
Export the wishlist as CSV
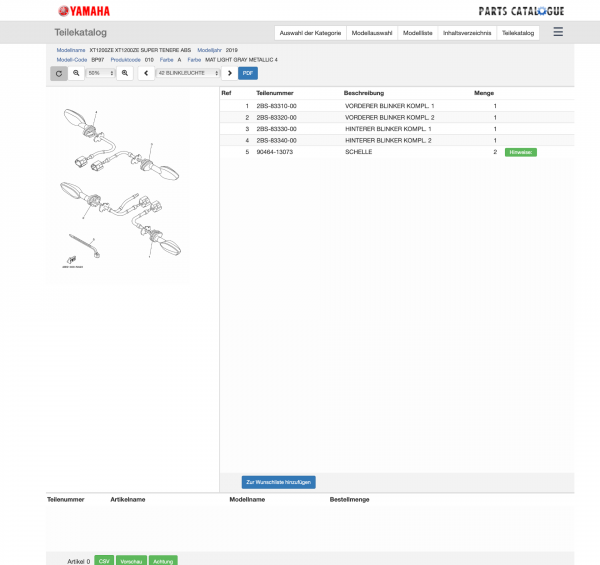(104, 561)
